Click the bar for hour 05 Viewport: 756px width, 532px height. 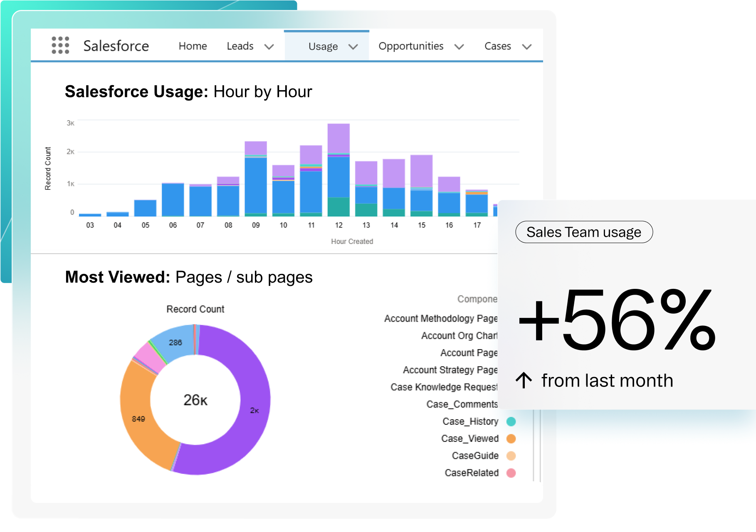point(145,208)
